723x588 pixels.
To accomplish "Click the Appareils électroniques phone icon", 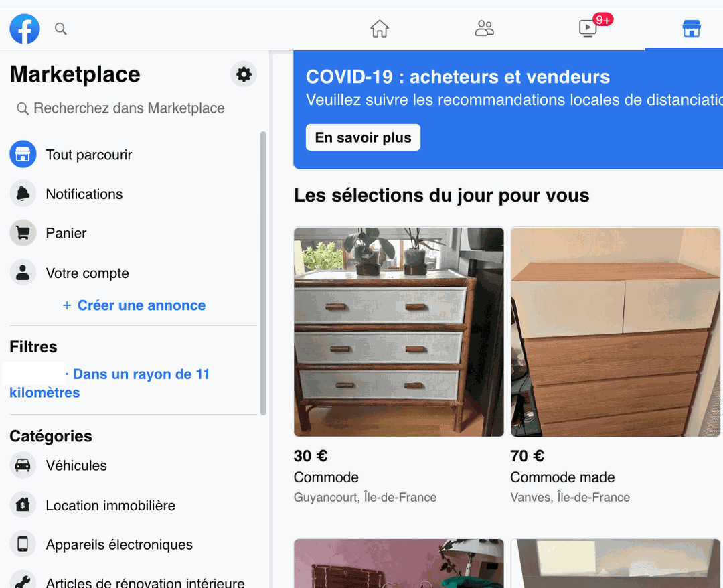I will tap(23, 544).
